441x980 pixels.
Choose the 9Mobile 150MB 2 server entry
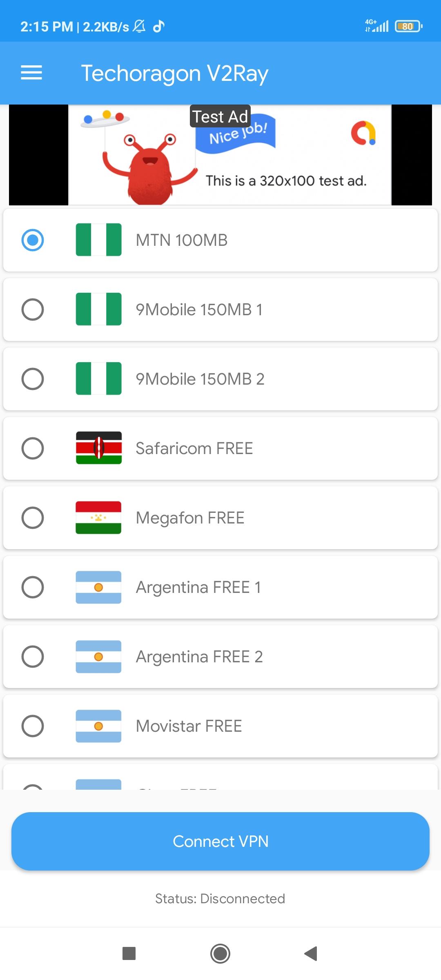(x=200, y=379)
